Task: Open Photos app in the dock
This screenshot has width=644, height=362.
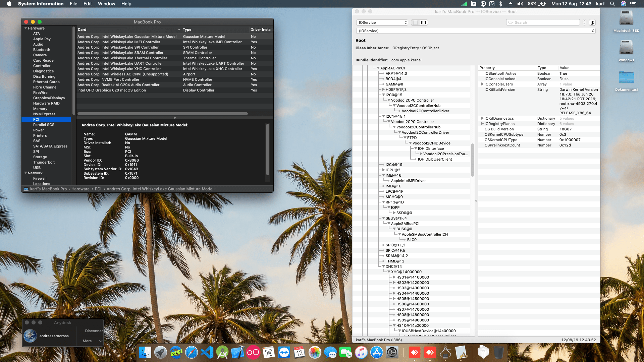Action: click(315, 353)
